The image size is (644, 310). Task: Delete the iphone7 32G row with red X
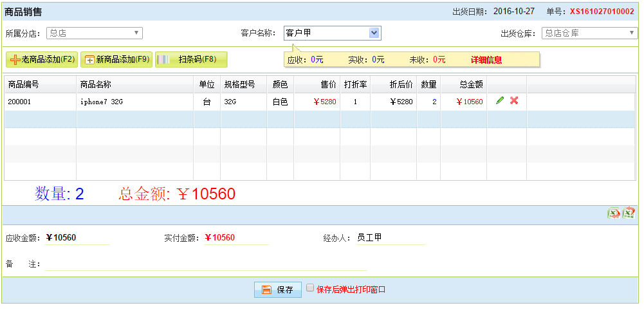(514, 101)
